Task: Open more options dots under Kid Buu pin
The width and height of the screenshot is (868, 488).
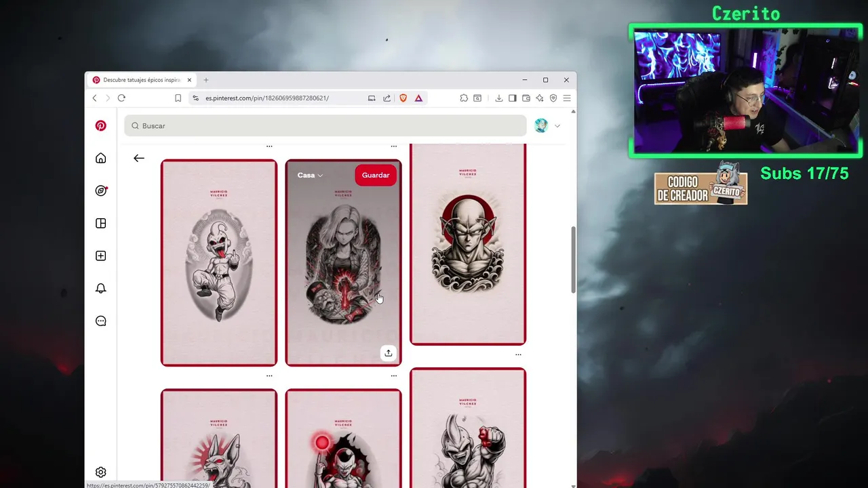Action: tap(269, 375)
